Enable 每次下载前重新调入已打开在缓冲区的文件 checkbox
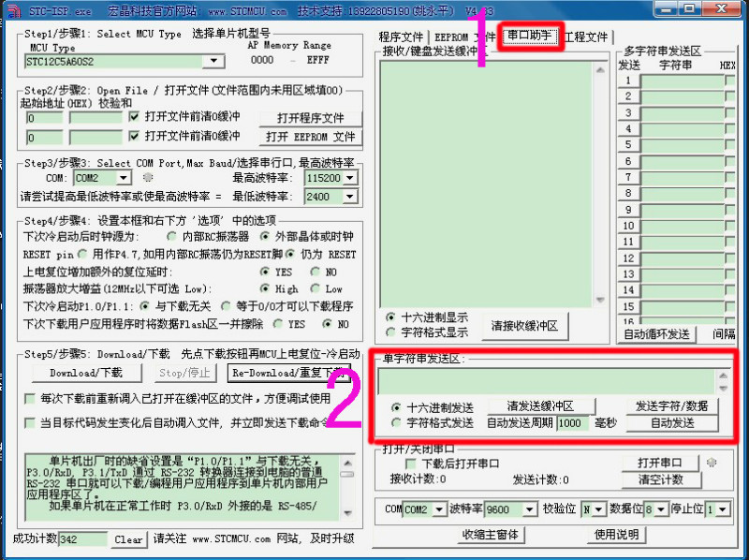749x560 pixels. click(30, 399)
